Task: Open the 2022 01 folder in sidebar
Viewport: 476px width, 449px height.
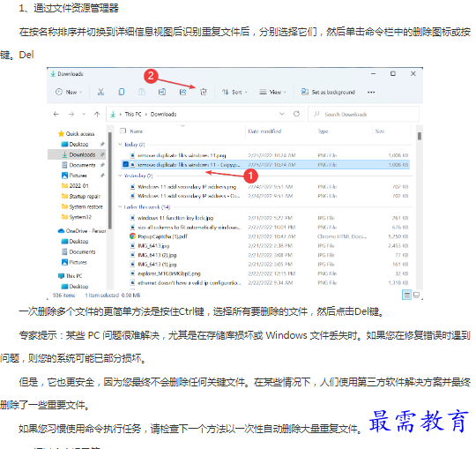Action: (75, 186)
